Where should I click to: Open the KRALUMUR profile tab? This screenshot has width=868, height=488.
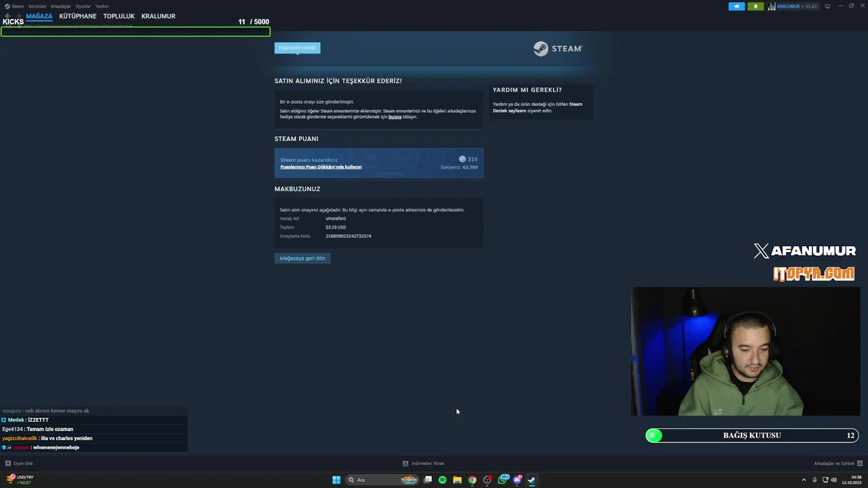pyautogui.click(x=158, y=16)
